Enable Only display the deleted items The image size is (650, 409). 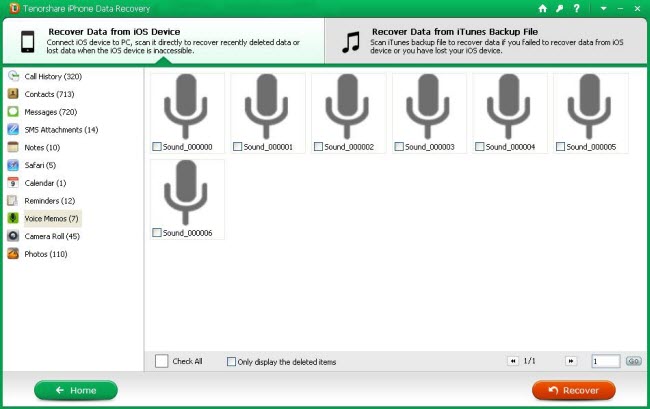pos(231,361)
